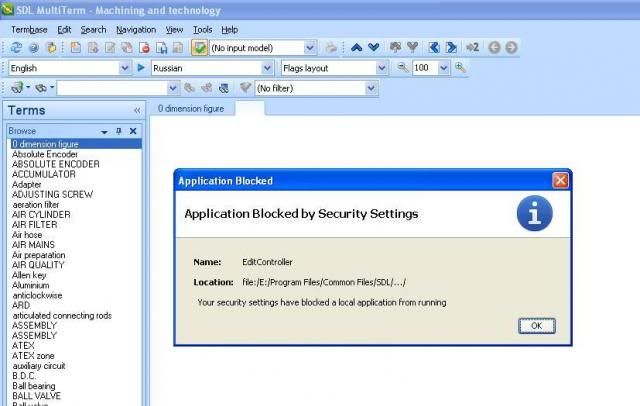Open the Termbase menu
The width and height of the screenshot is (640, 406).
[x=29, y=30]
